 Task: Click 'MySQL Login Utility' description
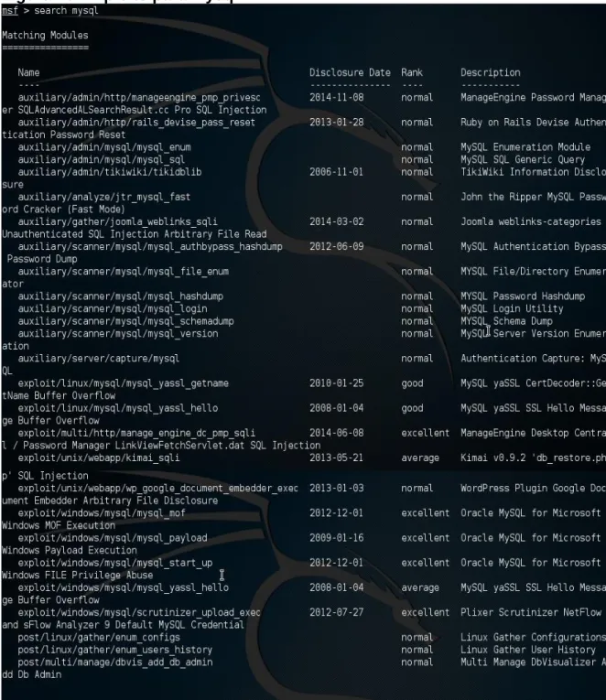(x=512, y=309)
